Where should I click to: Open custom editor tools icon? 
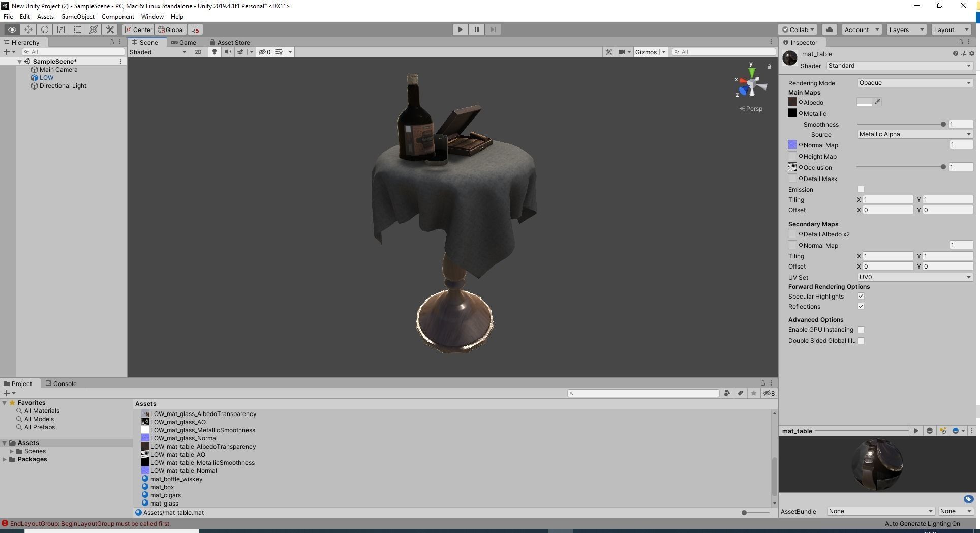tap(110, 29)
